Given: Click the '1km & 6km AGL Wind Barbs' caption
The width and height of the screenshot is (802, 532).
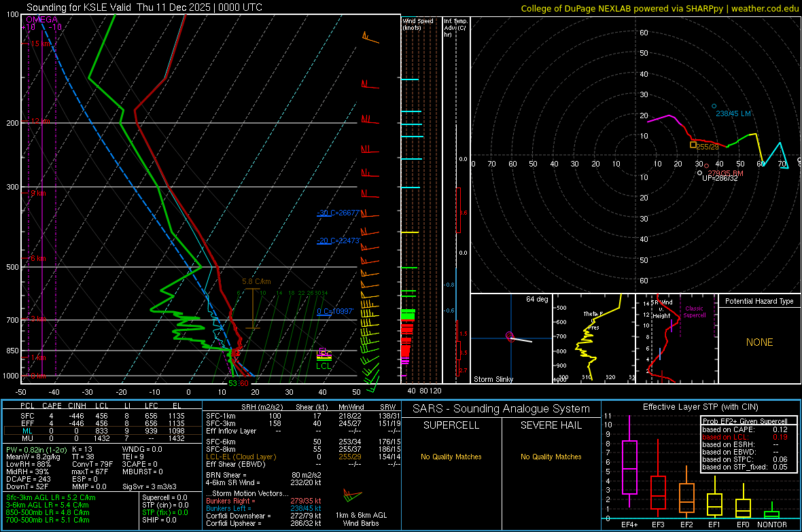Looking at the screenshot, I should tap(361, 519).
